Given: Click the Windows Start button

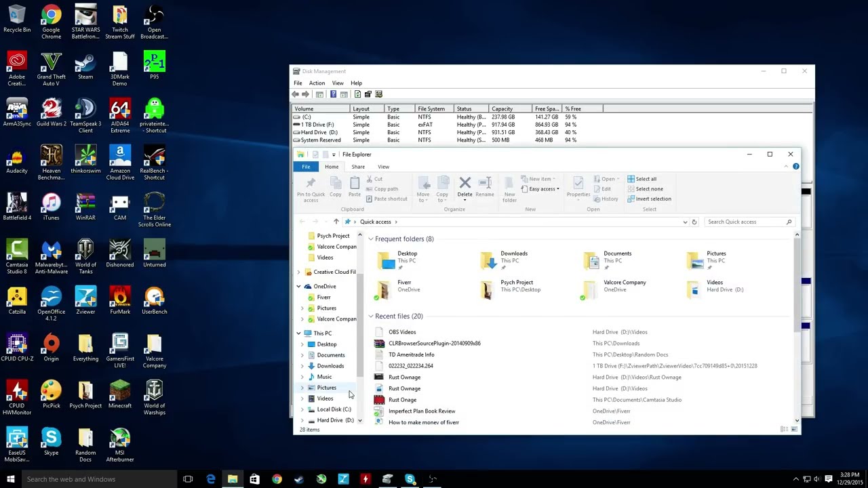Looking at the screenshot, I should [10, 479].
